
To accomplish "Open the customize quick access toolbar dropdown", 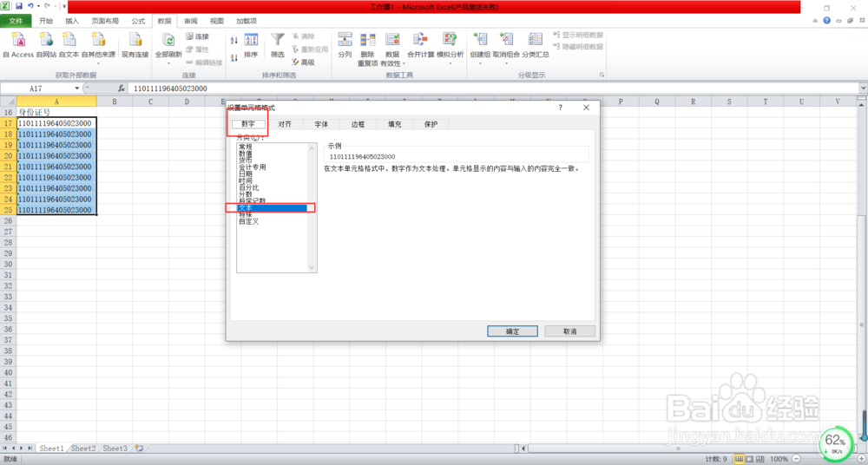I will [x=64, y=7].
